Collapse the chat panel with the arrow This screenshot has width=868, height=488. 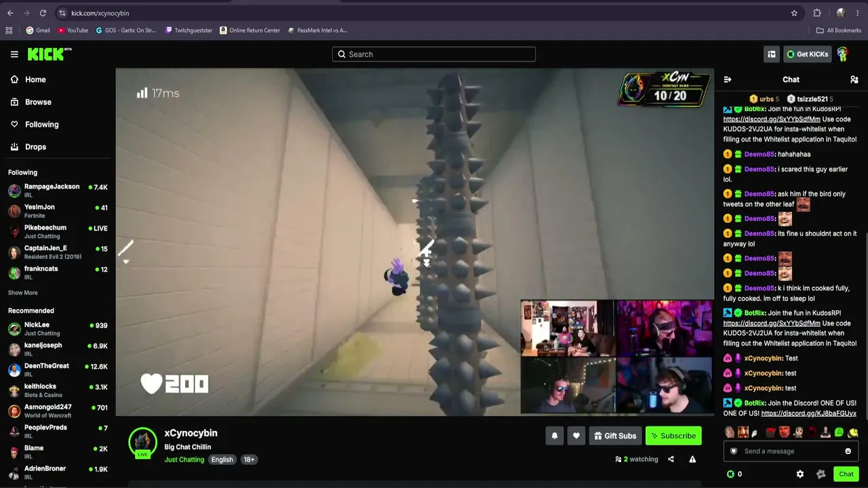pyautogui.click(x=728, y=79)
